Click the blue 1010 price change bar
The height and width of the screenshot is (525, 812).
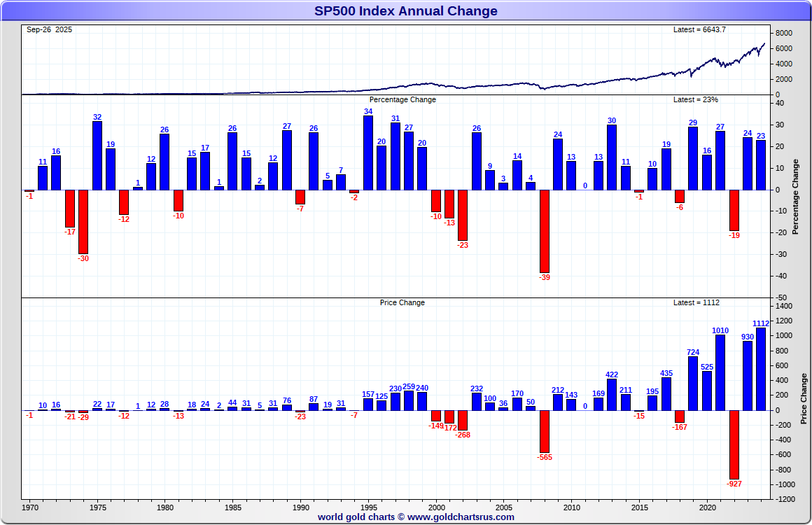click(x=720, y=373)
